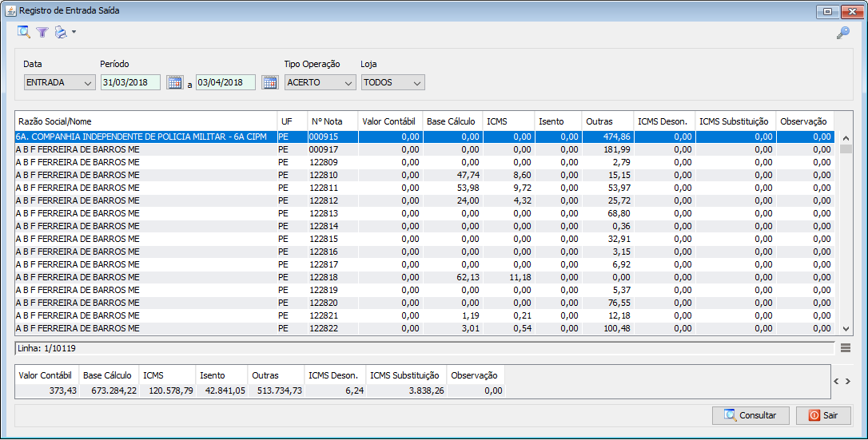Click the key icon at top right

click(842, 33)
